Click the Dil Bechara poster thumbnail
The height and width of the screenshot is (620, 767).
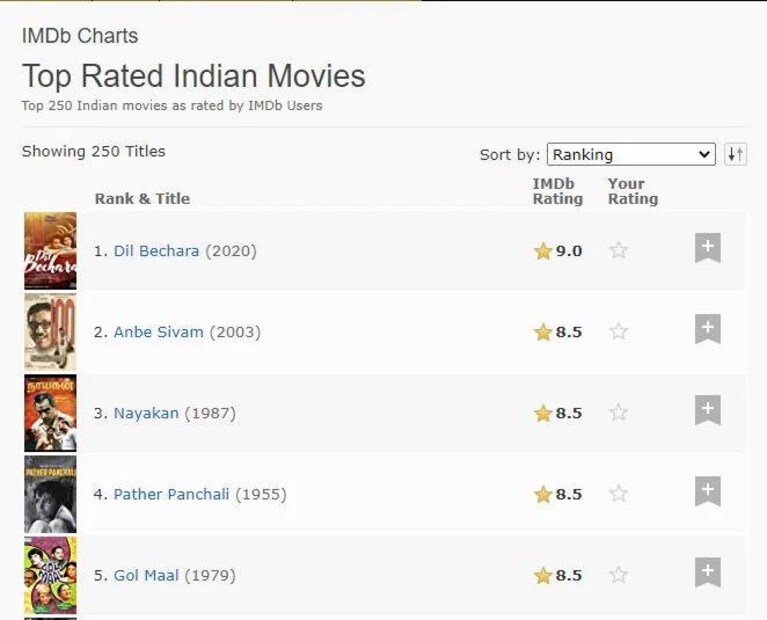tap(50, 251)
